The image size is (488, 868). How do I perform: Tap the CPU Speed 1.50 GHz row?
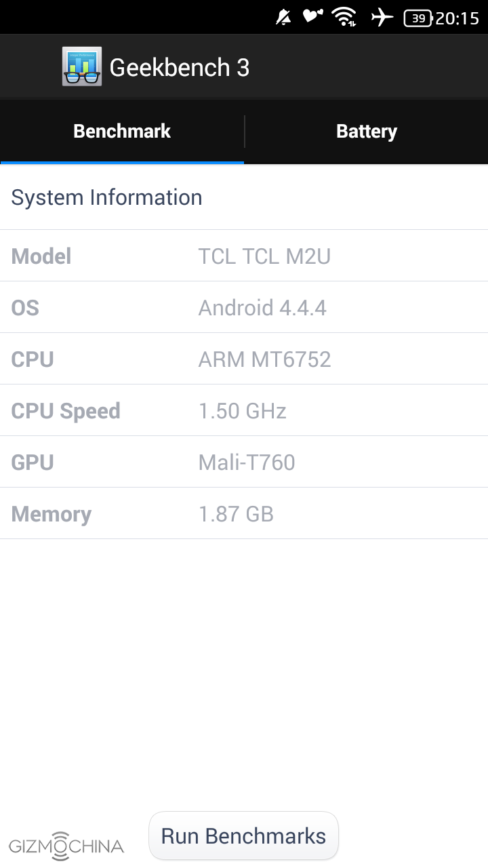coord(244,411)
